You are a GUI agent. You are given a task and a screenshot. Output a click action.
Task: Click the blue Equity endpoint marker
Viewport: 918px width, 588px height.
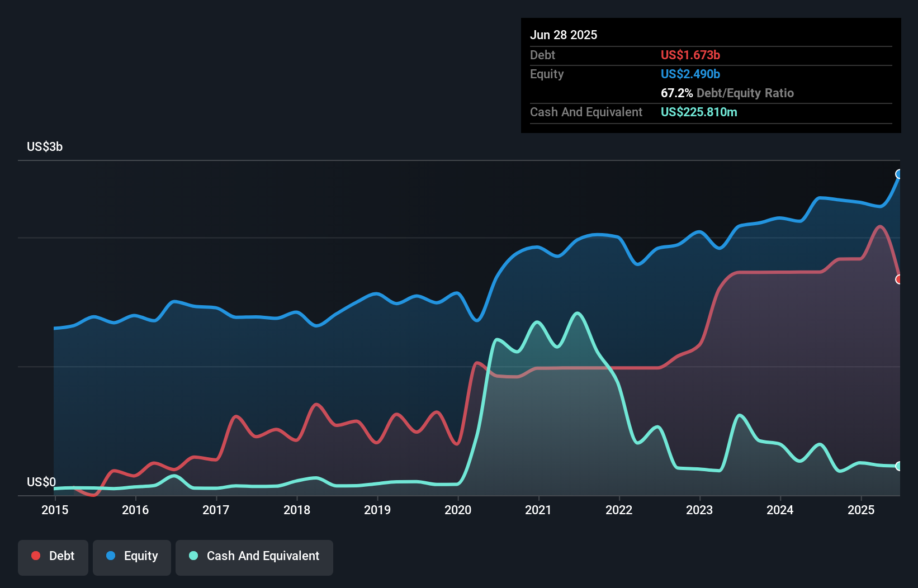click(899, 174)
